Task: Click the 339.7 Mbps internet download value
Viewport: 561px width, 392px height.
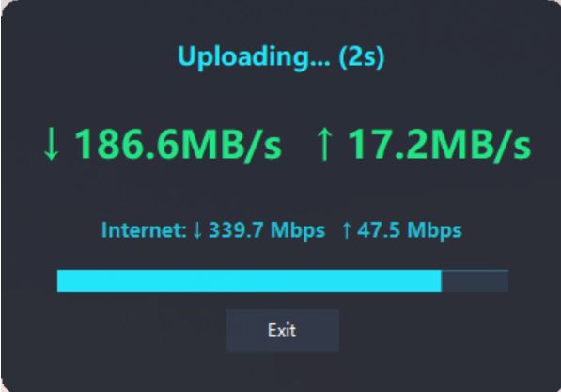Action: click(267, 230)
